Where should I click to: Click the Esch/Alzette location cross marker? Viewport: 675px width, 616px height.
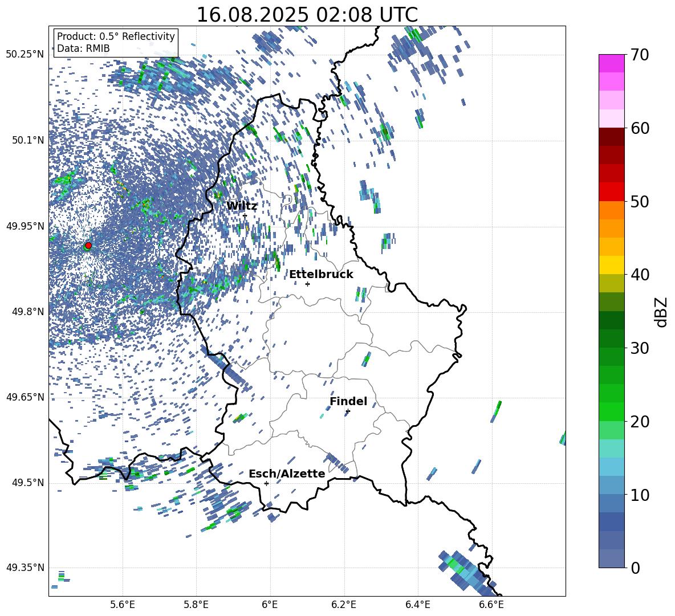(266, 483)
